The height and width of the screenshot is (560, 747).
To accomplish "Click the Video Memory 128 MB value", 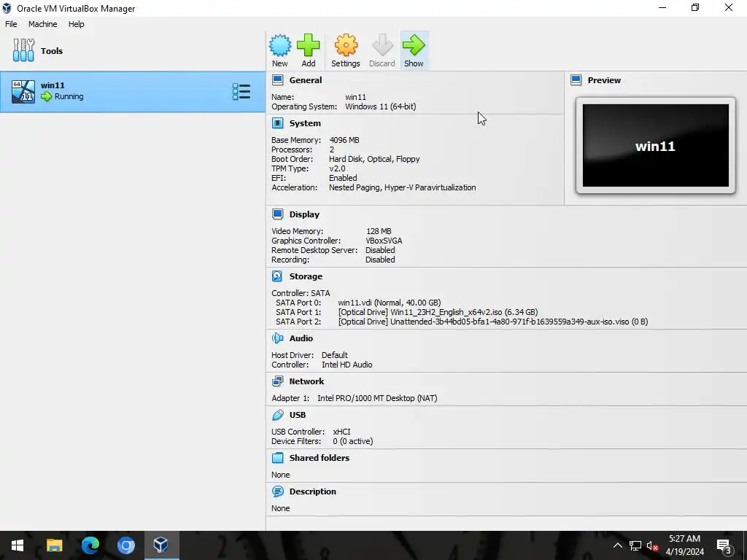I will [x=379, y=231].
